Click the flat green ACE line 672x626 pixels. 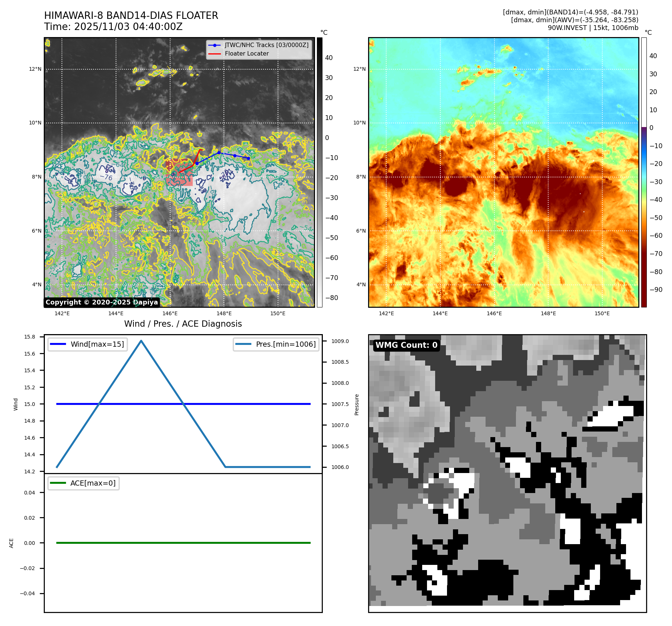(x=183, y=543)
